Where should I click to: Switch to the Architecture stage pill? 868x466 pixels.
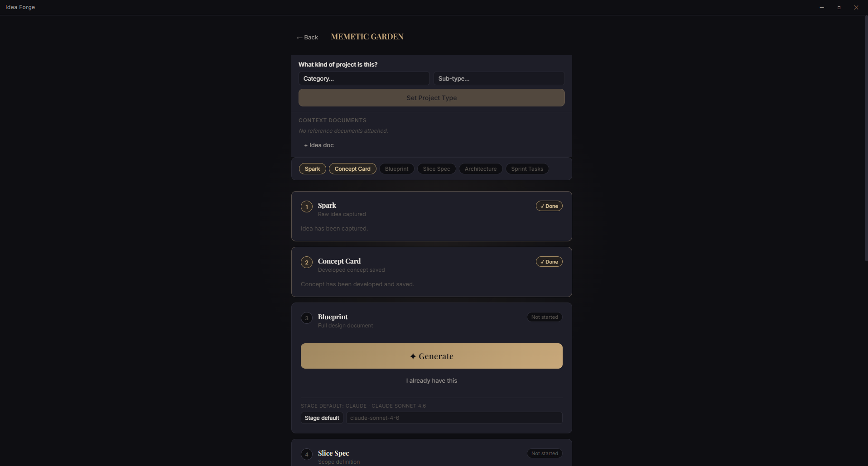tap(480, 169)
